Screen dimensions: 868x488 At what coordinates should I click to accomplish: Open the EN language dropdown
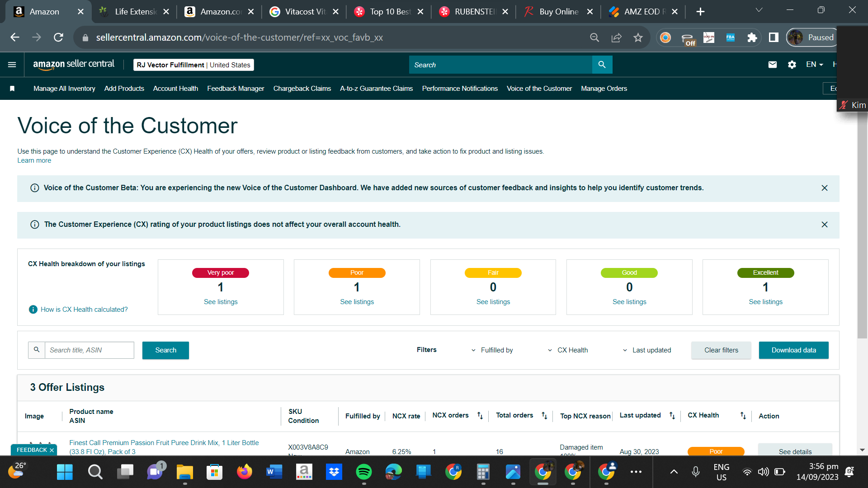[814, 65]
